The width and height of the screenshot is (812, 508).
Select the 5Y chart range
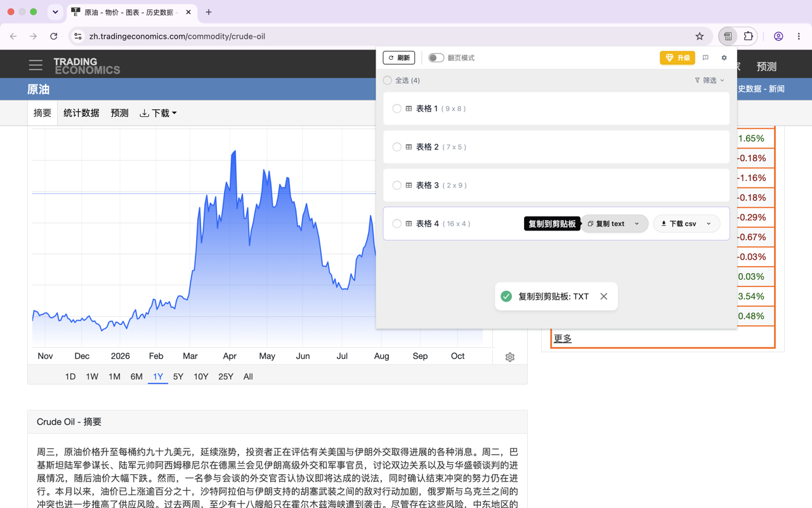tap(178, 377)
